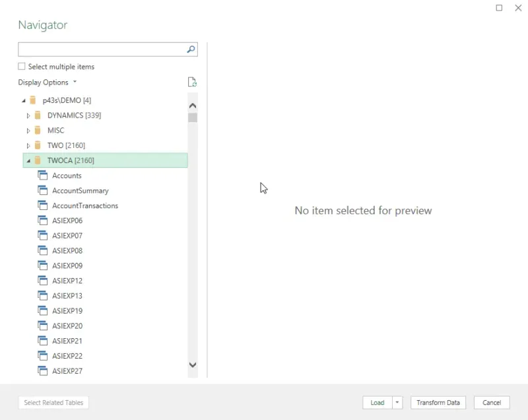528x420 pixels.
Task: Click the database icon for DYNAMICS
Action: point(38,116)
